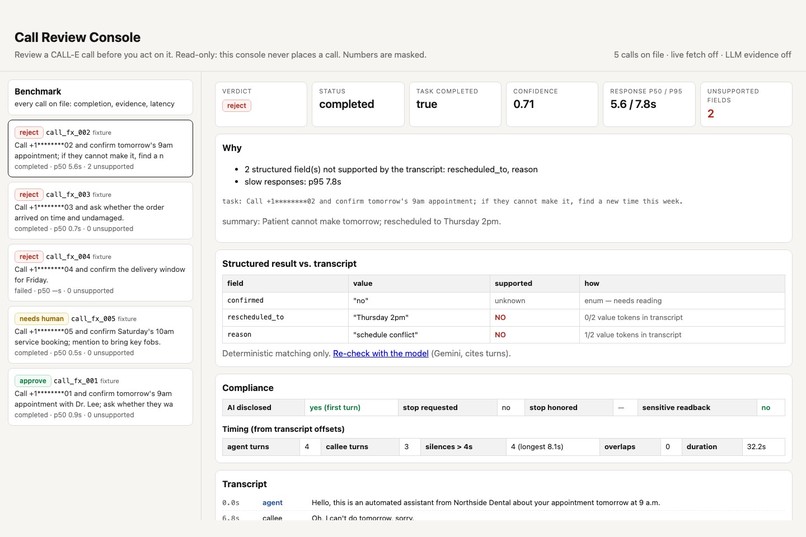Screen dimensions: 806x537
Task: Click "1/2 value tokens in transcript" cell
Action: click(x=682, y=335)
